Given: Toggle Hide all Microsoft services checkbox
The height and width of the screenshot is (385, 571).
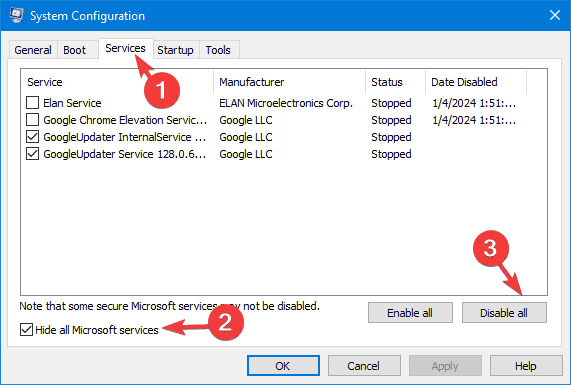Looking at the screenshot, I should (x=26, y=330).
